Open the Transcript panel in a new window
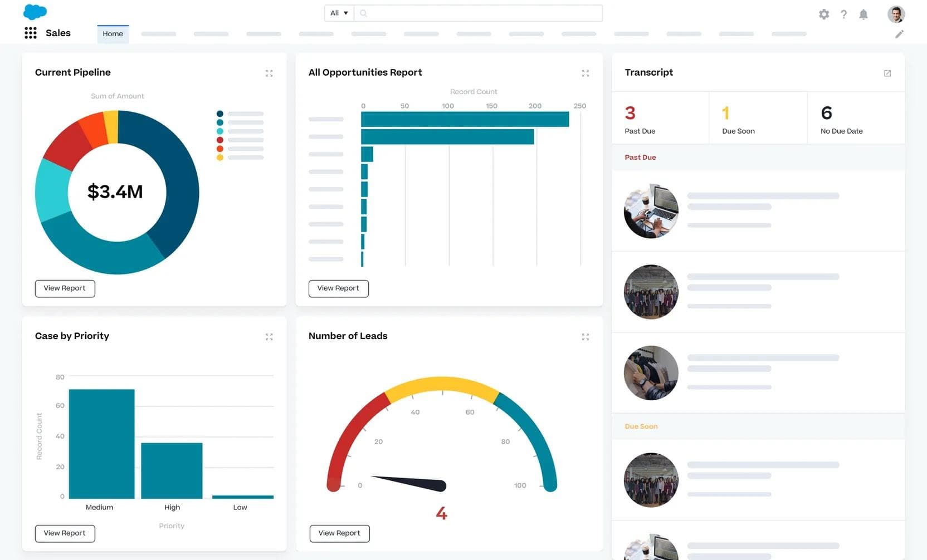Viewport: 927px width, 560px height. coord(887,73)
